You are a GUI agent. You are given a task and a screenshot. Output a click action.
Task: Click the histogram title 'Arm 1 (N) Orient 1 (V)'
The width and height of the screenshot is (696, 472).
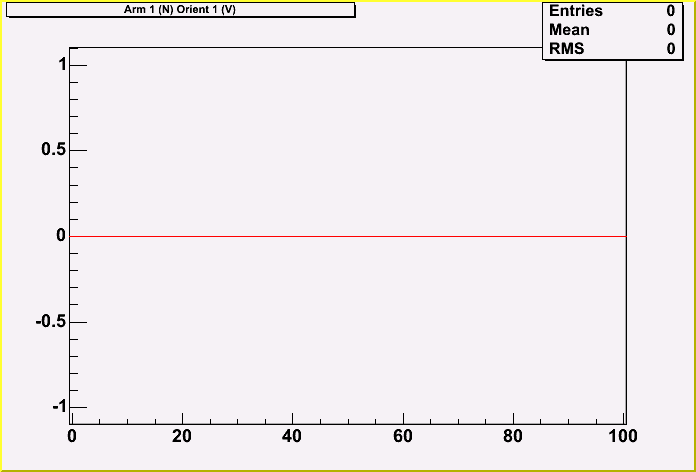[x=179, y=9]
